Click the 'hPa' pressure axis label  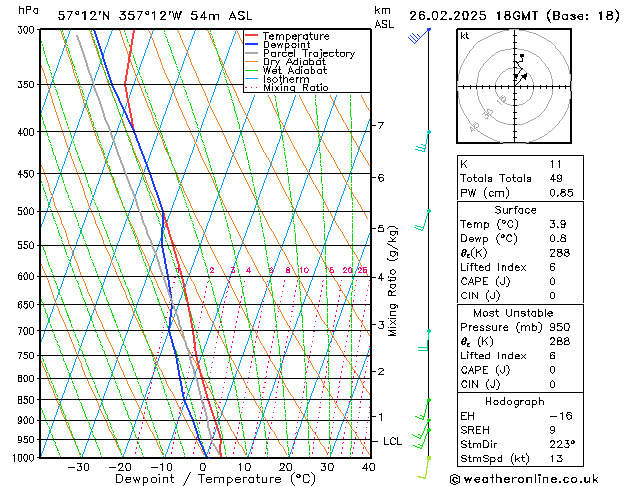click(x=28, y=10)
